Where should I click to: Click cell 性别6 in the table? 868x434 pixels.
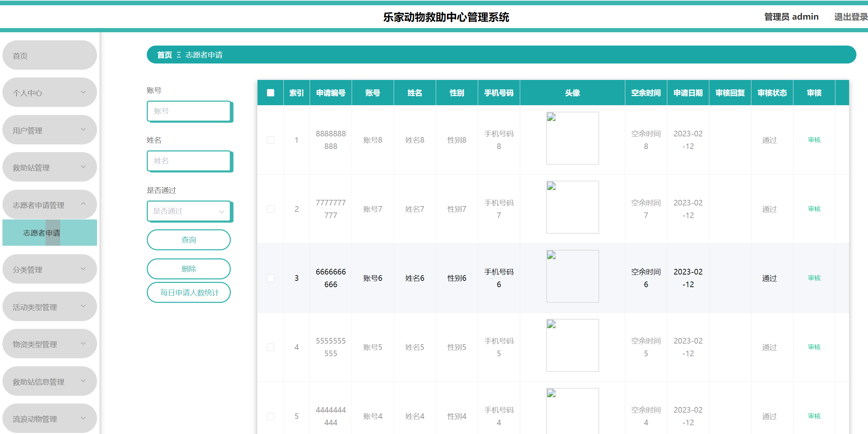coord(457,278)
